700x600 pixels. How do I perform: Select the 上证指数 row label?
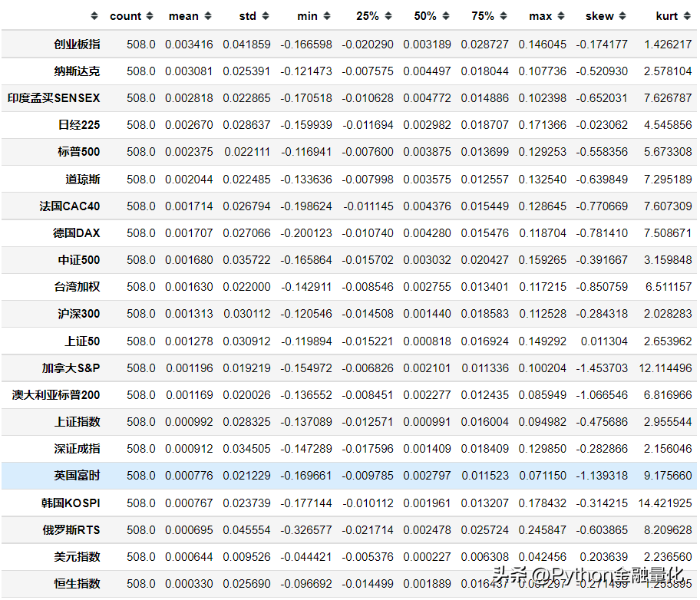tap(77, 422)
